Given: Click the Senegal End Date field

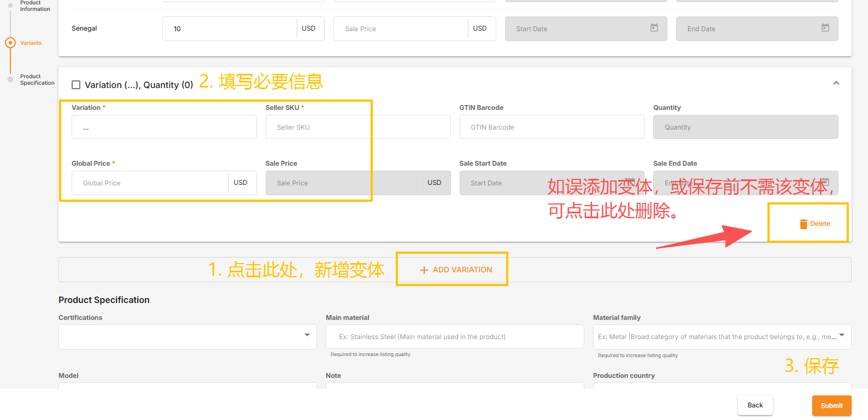Looking at the screenshot, I should [757, 28].
